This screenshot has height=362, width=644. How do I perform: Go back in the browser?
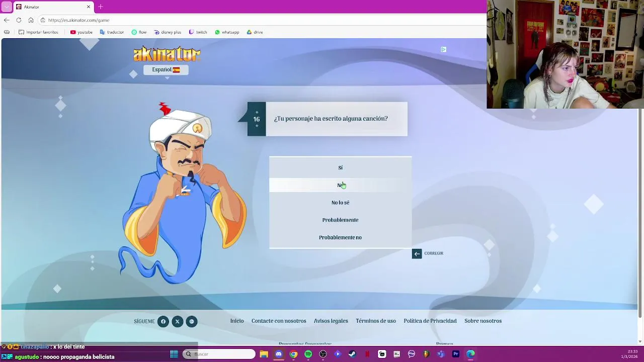pos(7,20)
